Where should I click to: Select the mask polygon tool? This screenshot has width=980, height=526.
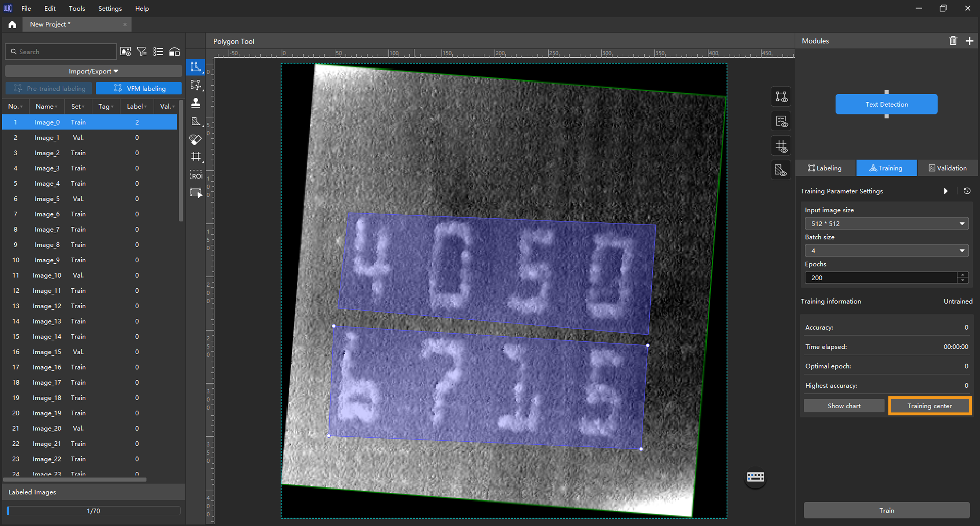click(x=196, y=121)
